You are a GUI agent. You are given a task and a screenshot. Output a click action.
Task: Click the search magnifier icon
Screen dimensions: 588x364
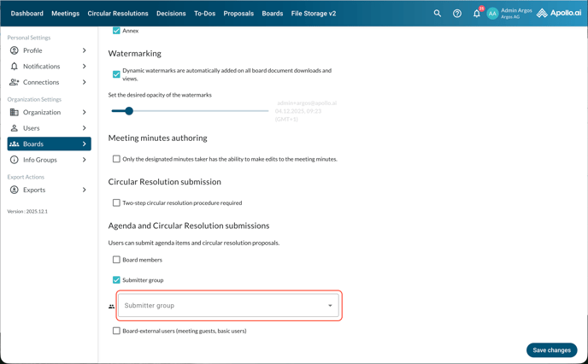point(438,14)
